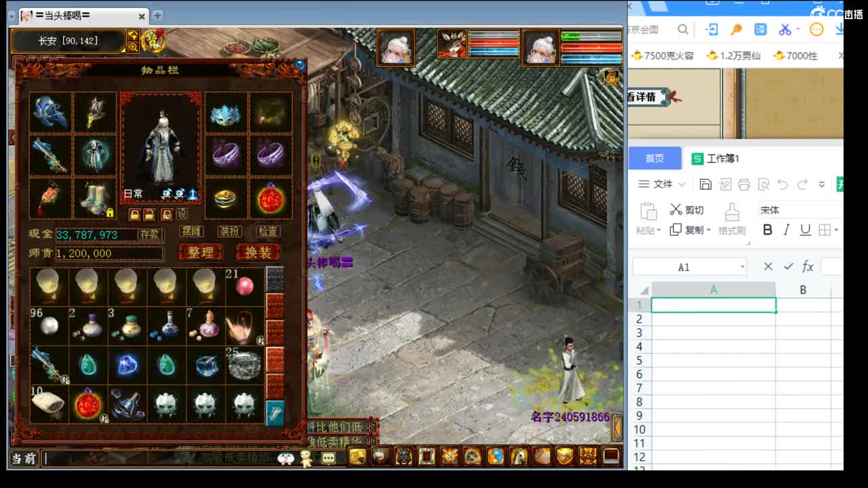The width and height of the screenshot is (868, 488).
Task: Open the browser tab list dropdown arrow
Action: click(12, 16)
